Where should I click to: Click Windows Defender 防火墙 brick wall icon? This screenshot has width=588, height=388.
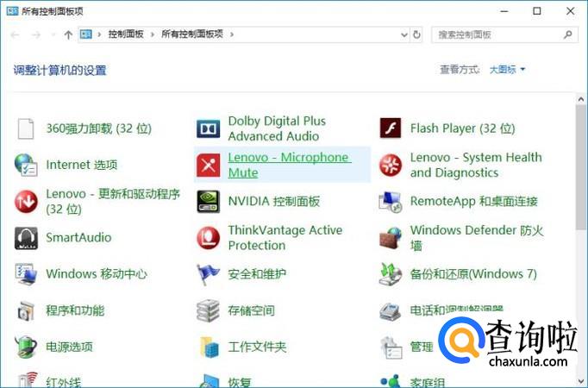tap(390, 238)
